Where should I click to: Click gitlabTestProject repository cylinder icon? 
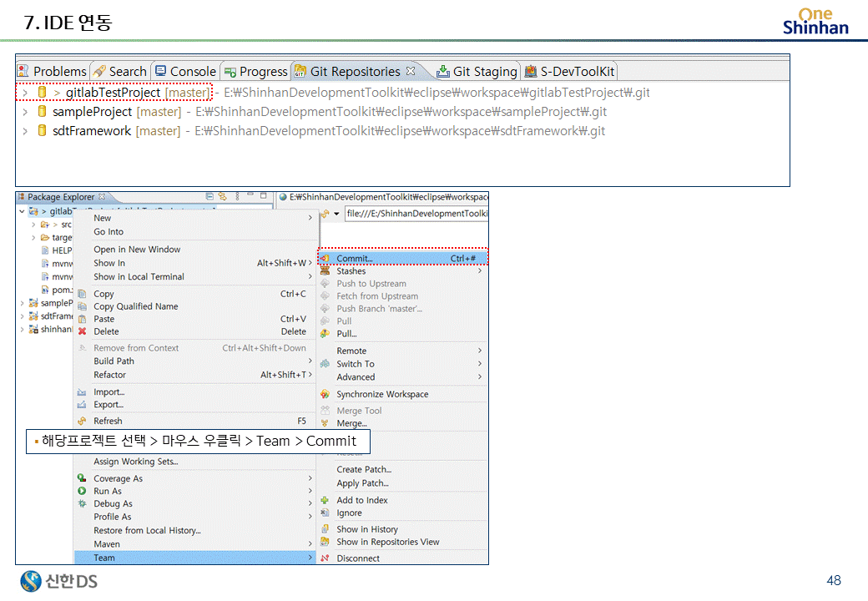click(42, 92)
